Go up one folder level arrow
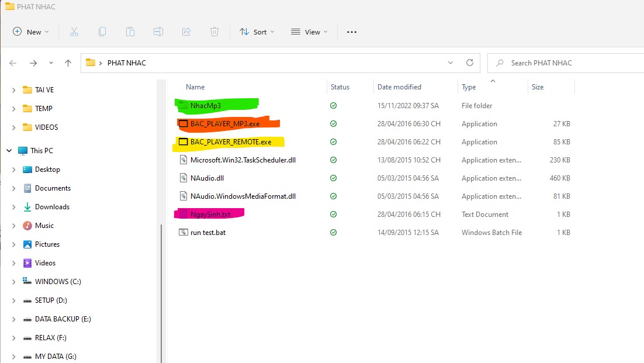Image resolution: width=644 pixels, height=363 pixels. (x=68, y=63)
